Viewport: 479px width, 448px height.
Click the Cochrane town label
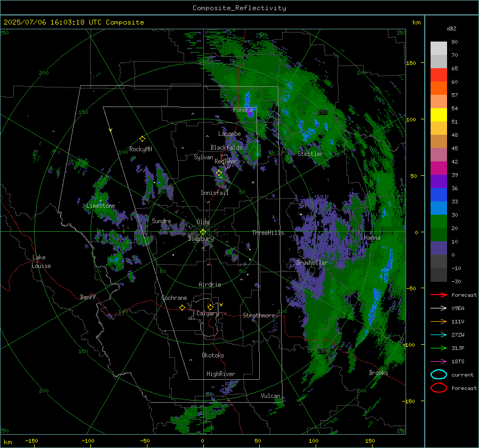tap(174, 298)
